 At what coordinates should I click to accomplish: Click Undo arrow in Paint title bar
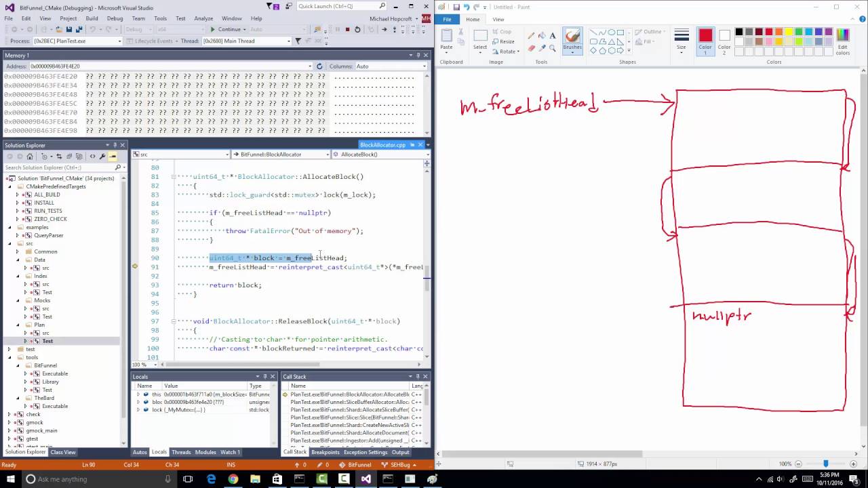pyautogui.click(x=467, y=7)
